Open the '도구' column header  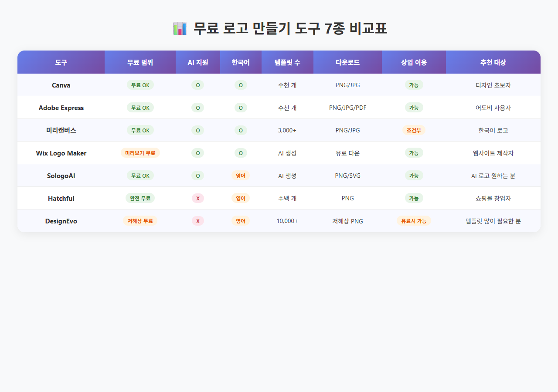coord(61,62)
